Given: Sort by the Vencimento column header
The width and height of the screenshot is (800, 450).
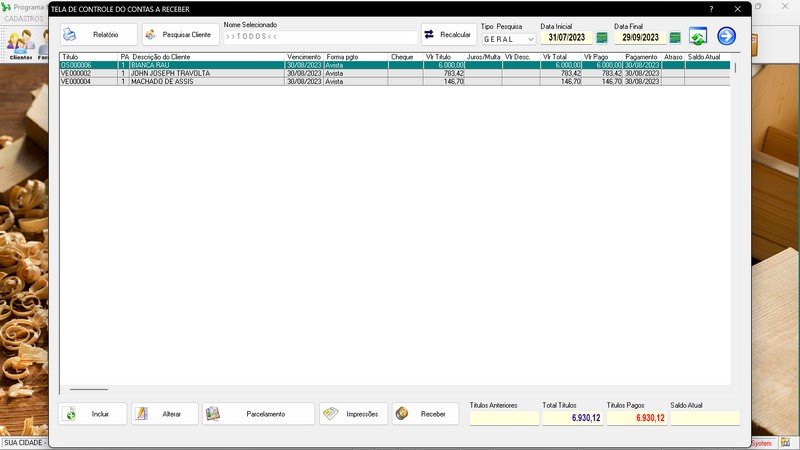Looking at the screenshot, I should click(x=304, y=57).
